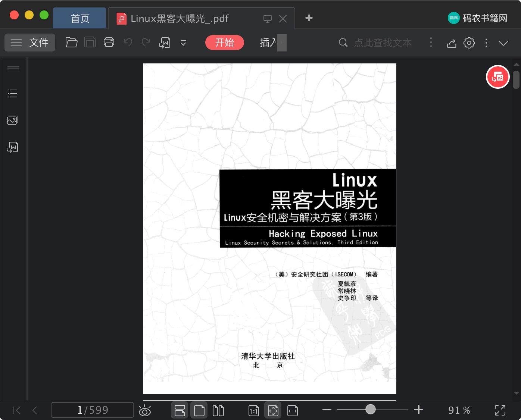Expand the quick access toolbar dropdown

183,43
